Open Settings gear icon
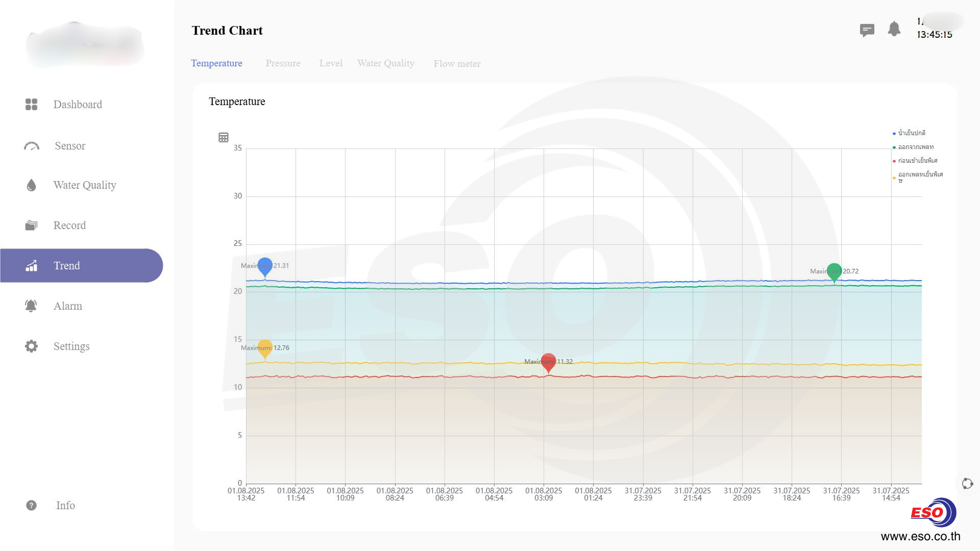The image size is (980, 551). point(31,346)
